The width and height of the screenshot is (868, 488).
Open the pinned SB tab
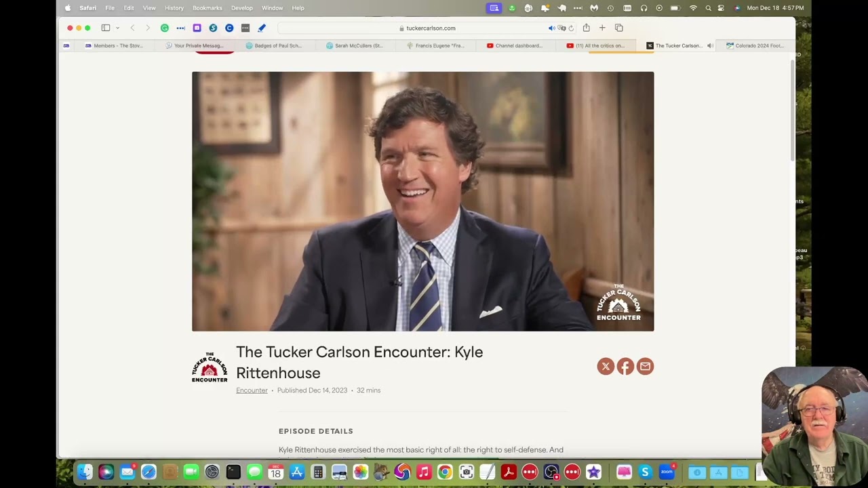pyautogui.click(x=66, y=45)
